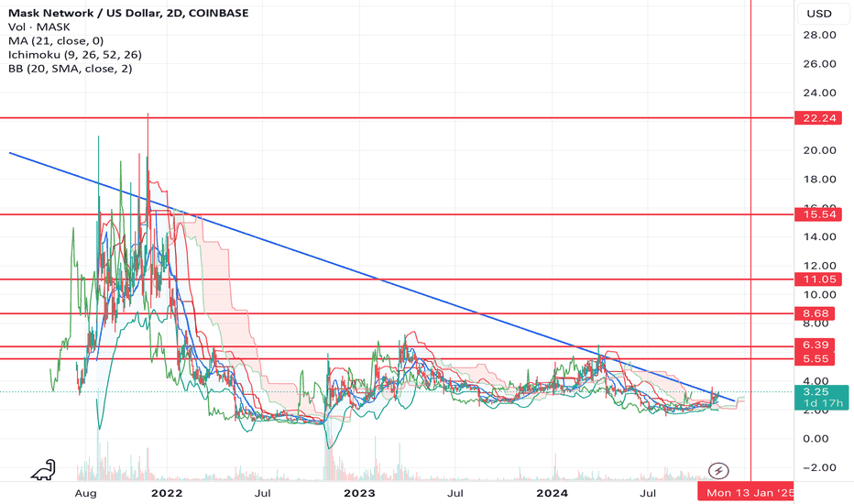Image resolution: width=854 pixels, height=504 pixels.
Task: Click the Aug label on time axis
Action: coord(85,493)
